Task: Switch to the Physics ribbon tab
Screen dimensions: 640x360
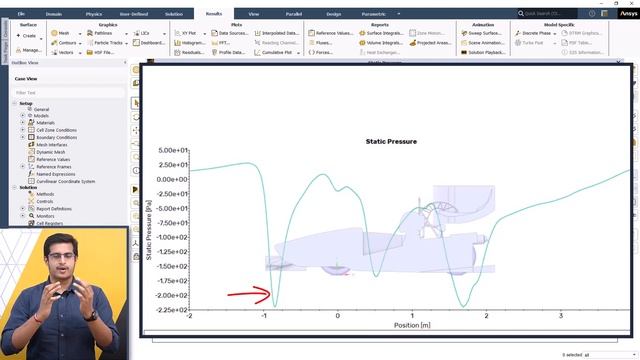Action: (x=94, y=13)
